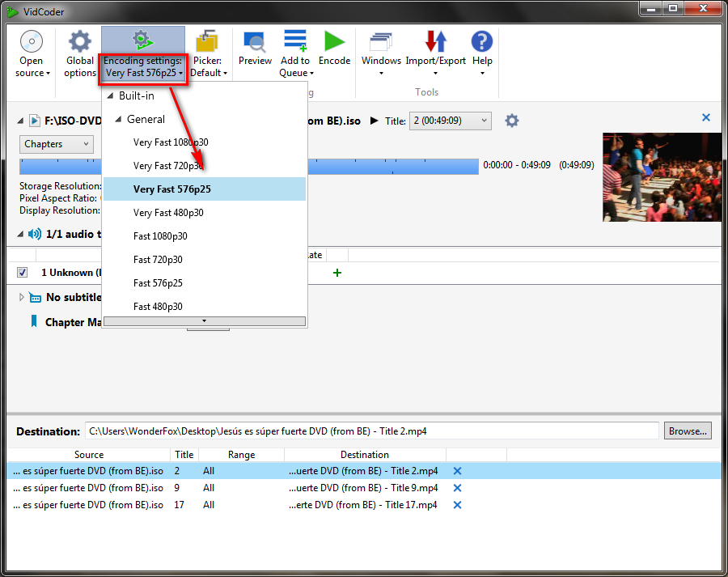This screenshot has height=577, width=728.
Task: Click the Browse... destination button
Action: coord(688,431)
